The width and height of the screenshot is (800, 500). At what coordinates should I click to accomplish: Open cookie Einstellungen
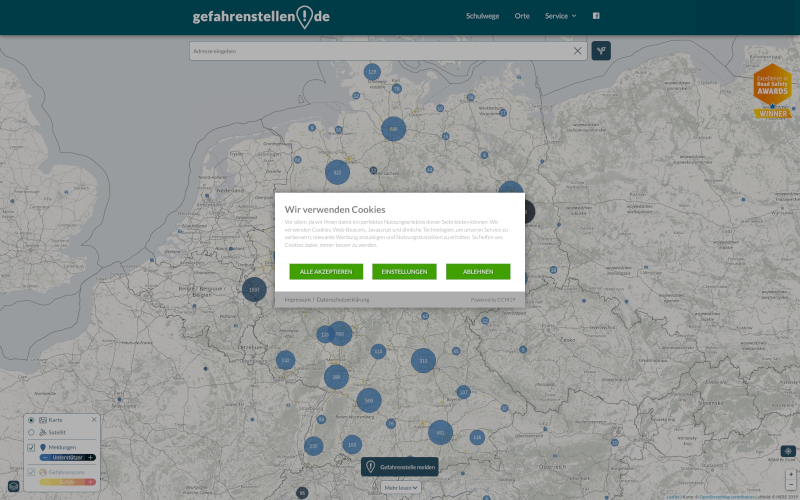pyautogui.click(x=404, y=272)
